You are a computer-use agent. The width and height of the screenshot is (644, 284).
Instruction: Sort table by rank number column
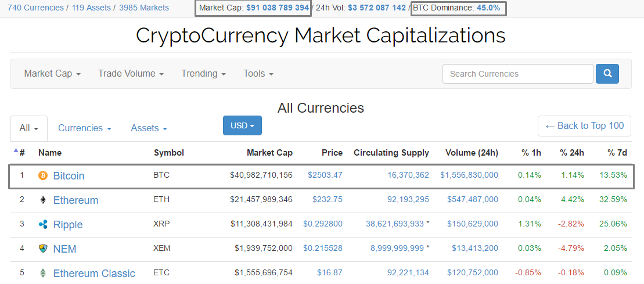point(22,153)
